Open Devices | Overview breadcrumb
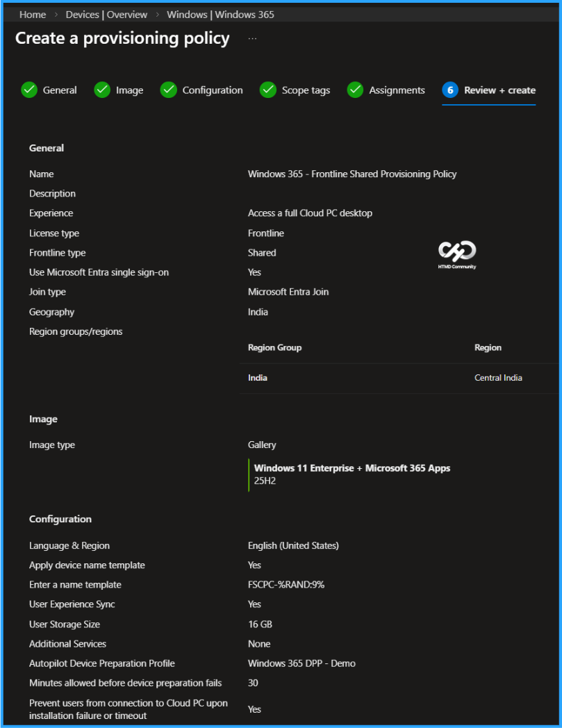Screen dimensions: 562x728 [x=106, y=15]
